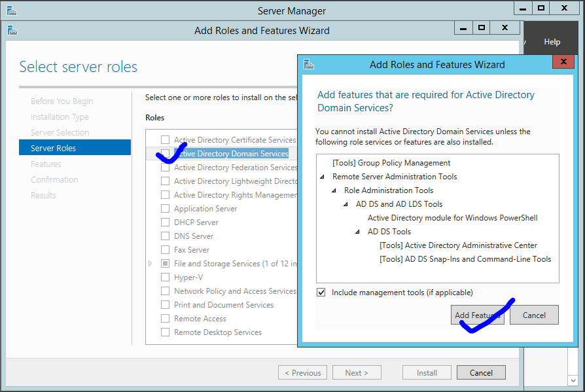This screenshot has height=392, width=585.
Task: Click the Server Manager title bar icon
Action: pos(12,11)
